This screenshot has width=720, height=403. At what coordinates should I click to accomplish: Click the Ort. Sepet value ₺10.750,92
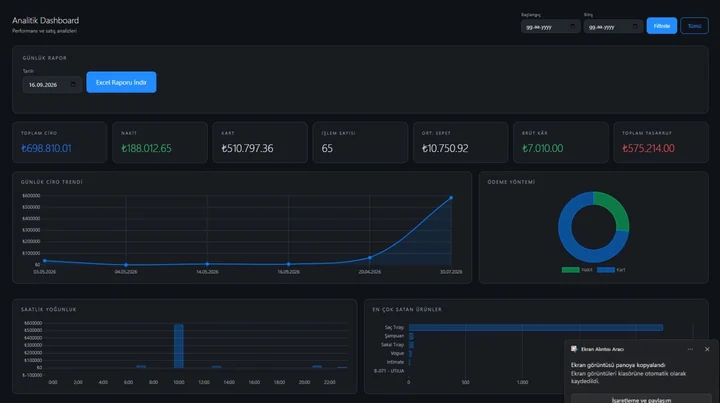[445, 148]
